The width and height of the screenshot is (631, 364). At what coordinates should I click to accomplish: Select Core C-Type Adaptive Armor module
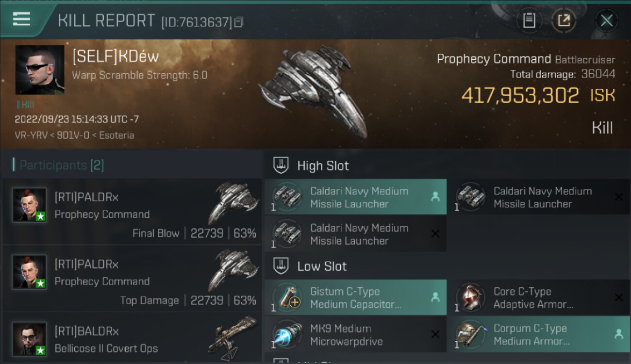tap(539, 298)
